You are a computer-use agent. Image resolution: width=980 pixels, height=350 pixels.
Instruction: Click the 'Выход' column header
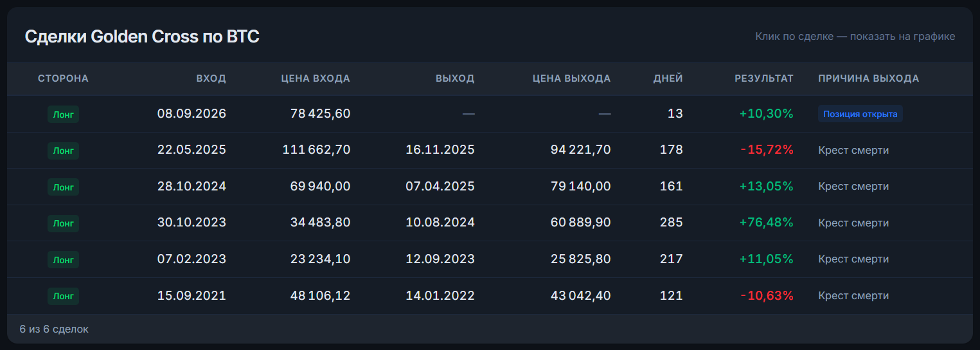pyautogui.click(x=455, y=78)
